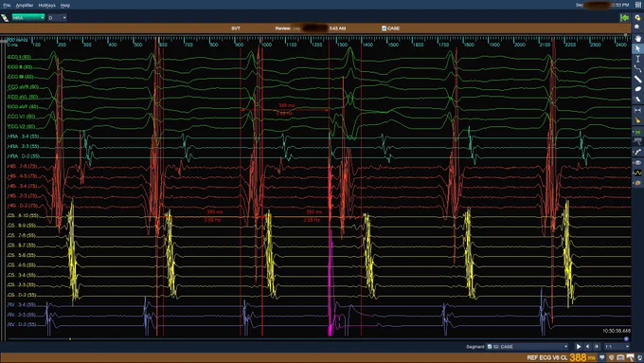Select the HIS D-2 channel label
The height and width of the screenshot is (363, 644).
[x=22, y=206]
